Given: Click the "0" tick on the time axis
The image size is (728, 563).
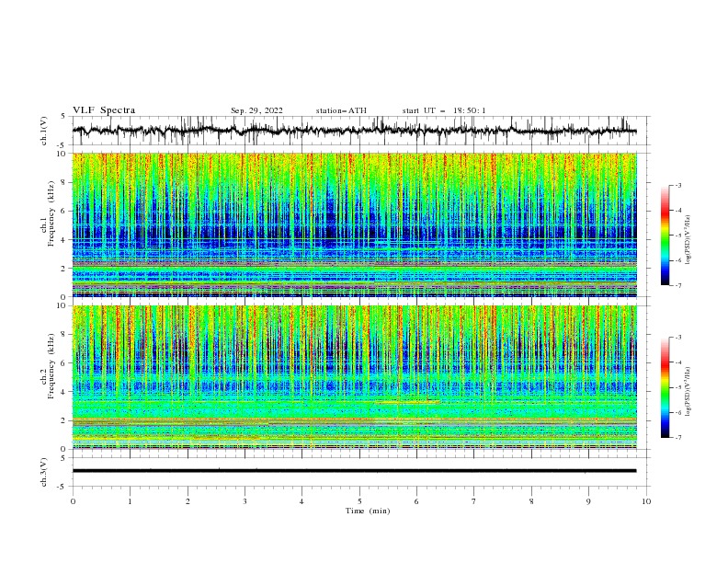Looking at the screenshot, I should 73,501.
